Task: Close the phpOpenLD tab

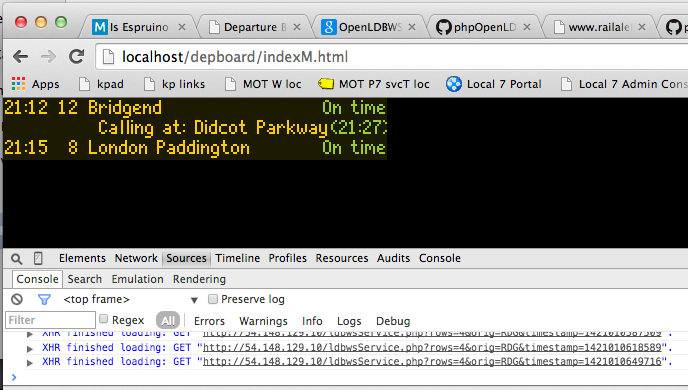Action: (x=527, y=27)
